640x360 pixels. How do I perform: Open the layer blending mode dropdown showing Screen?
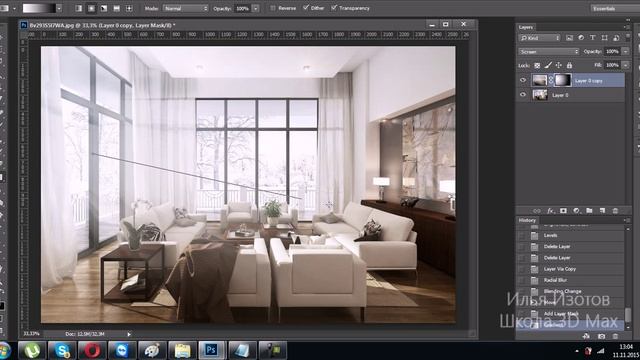point(549,52)
